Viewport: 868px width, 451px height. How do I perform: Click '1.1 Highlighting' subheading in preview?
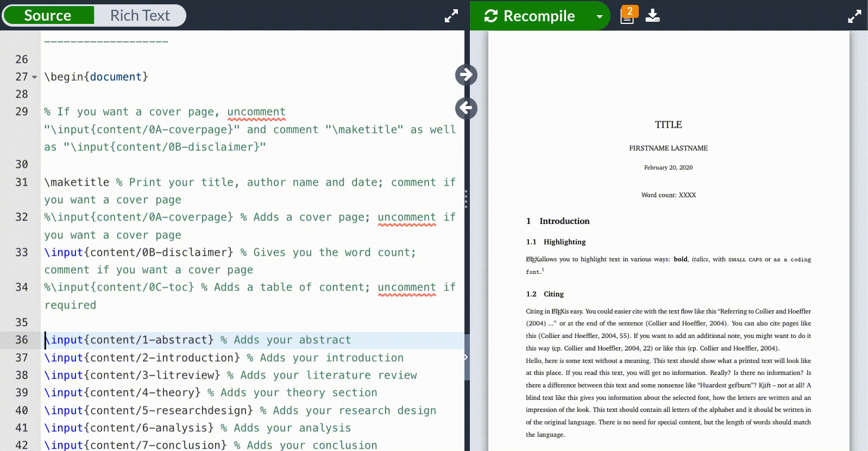(x=556, y=242)
